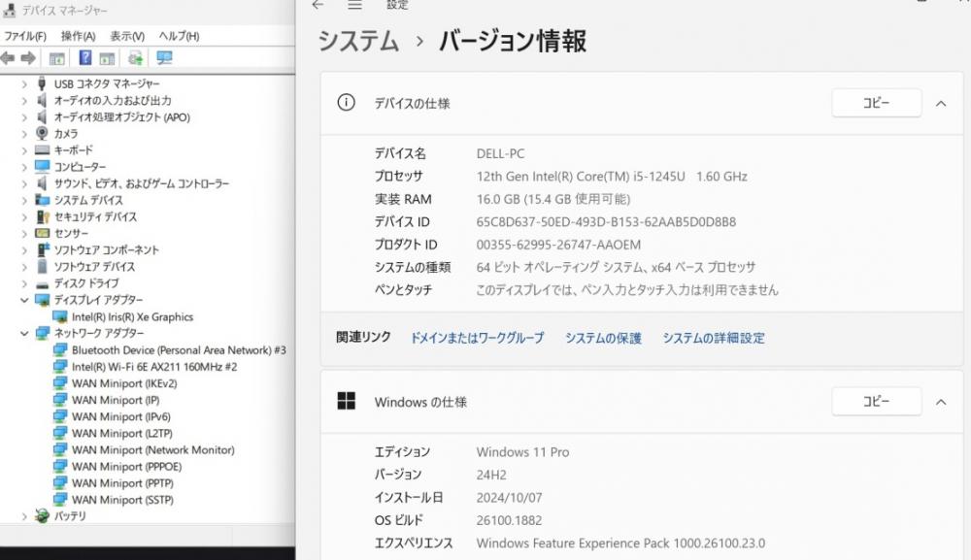Select the サウンド、ビデオ、およびゲーム コントローラー icon
This screenshot has height=560, width=971.
(42, 183)
